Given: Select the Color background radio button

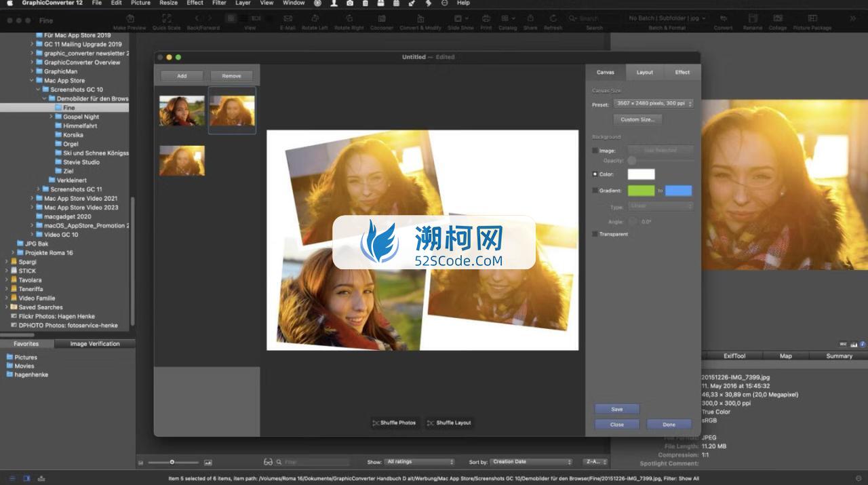Looking at the screenshot, I should coord(595,174).
